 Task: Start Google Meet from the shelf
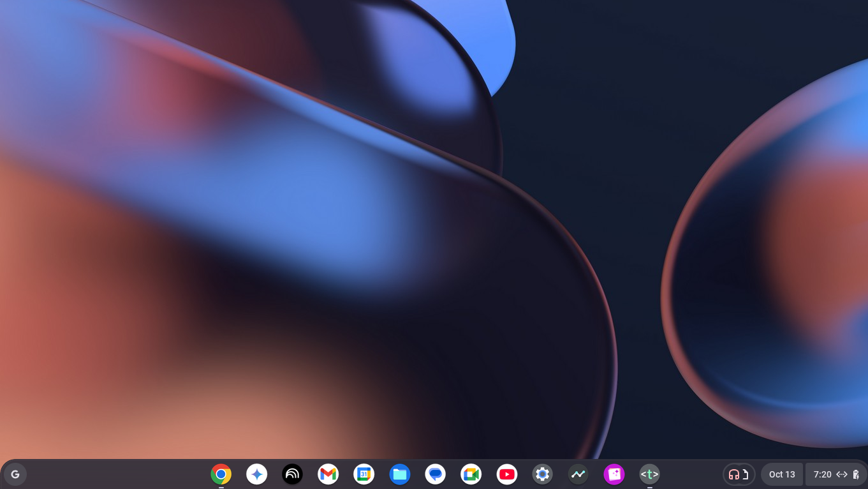471,474
